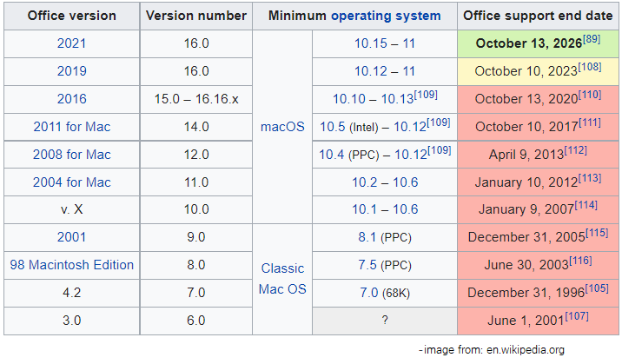622x364 pixels.
Task: Click the '10.2 – 10.6' OS link
Action: coord(385,182)
